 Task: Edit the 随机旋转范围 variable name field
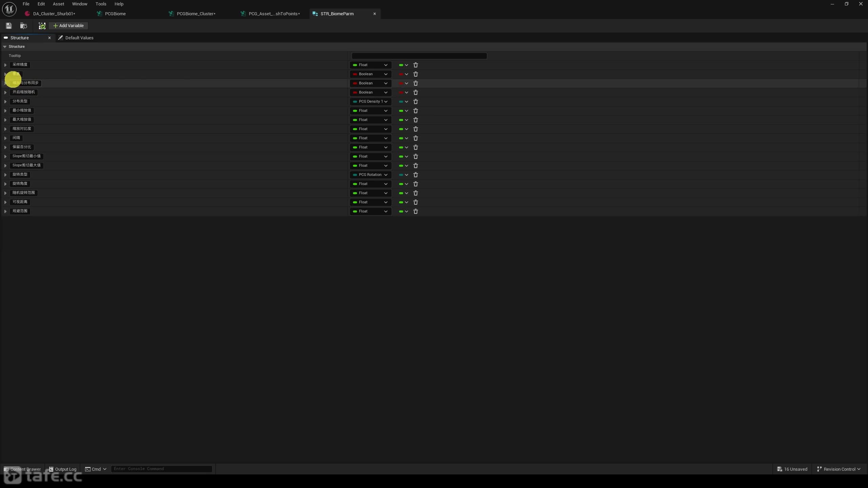click(x=24, y=193)
